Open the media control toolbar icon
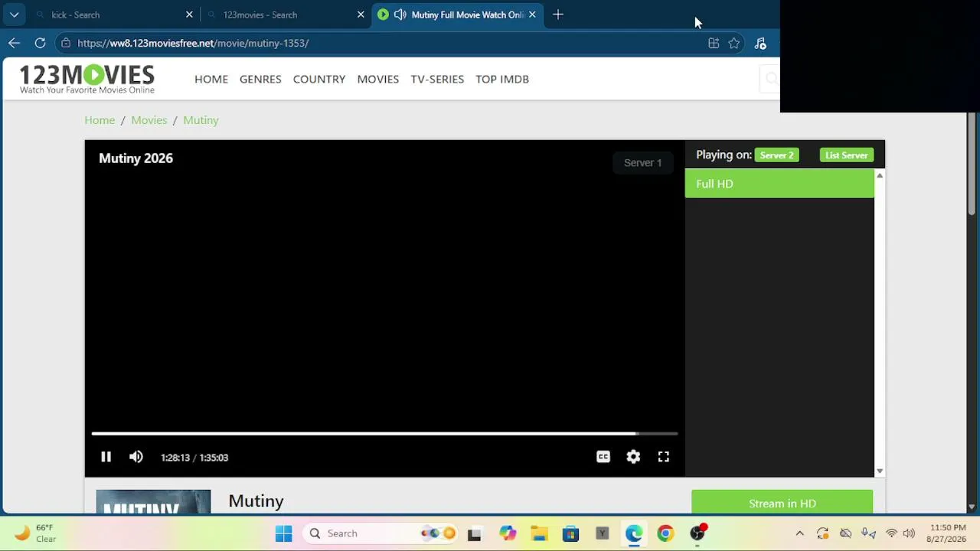980x551 pixels. (x=760, y=43)
